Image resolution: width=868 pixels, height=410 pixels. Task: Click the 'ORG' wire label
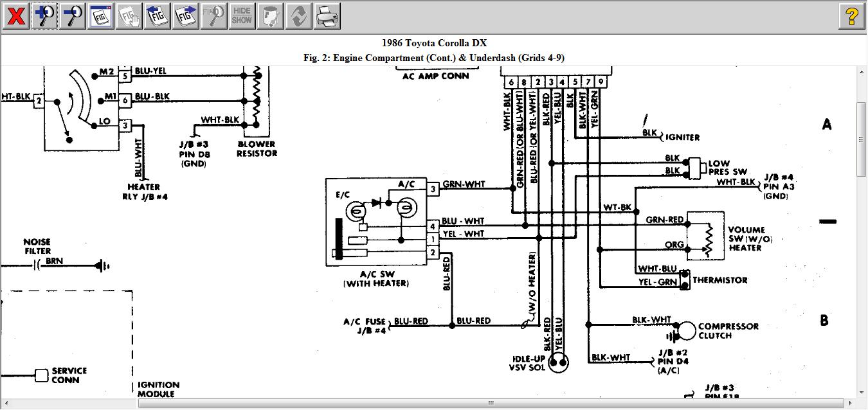click(x=674, y=245)
